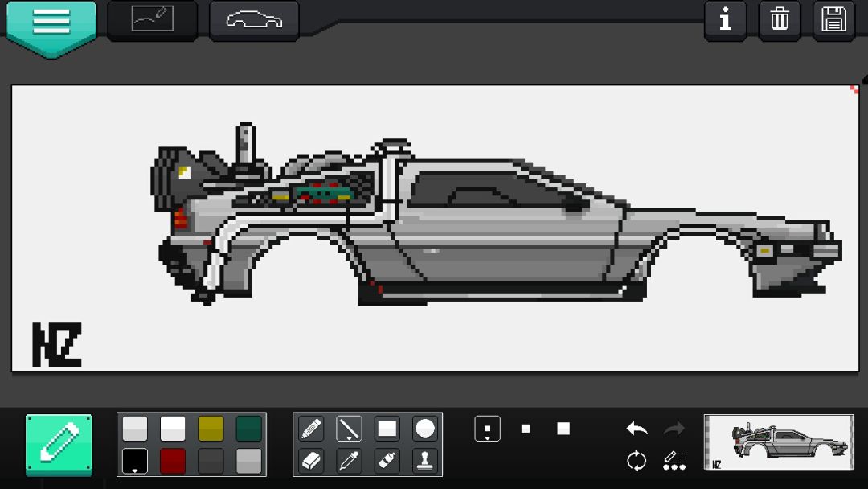This screenshot has width=868, height=489.
Task: Click the small red corner marker on canvas
Action: pyautogui.click(x=854, y=89)
